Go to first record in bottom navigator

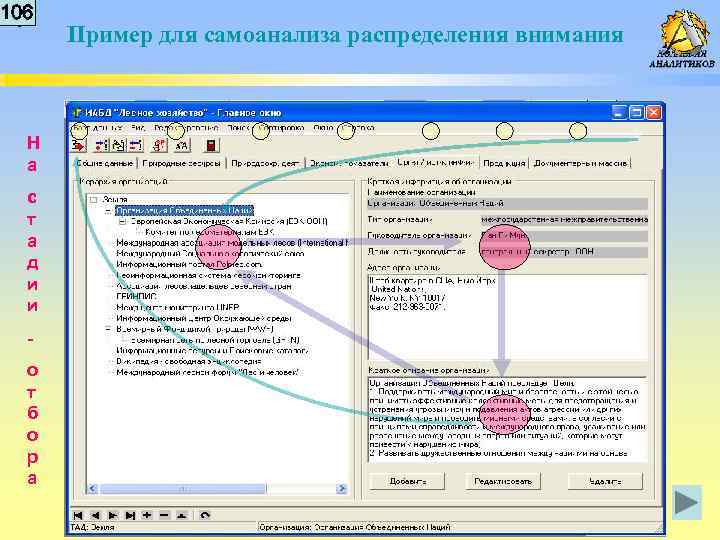click(78, 515)
